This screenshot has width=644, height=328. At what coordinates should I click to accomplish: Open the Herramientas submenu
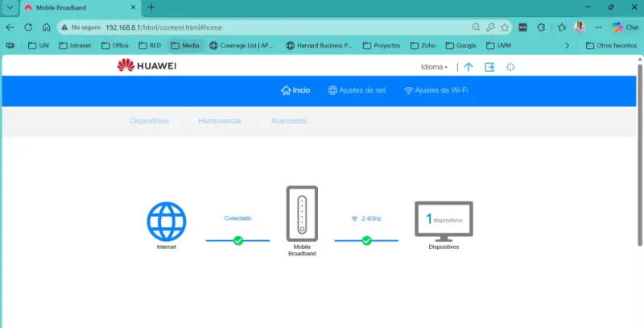[x=220, y=121]
